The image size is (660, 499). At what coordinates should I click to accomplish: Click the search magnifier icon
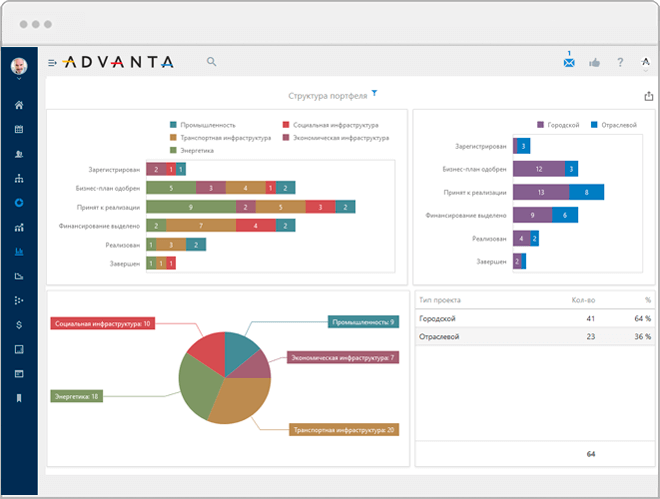point(211,62)
